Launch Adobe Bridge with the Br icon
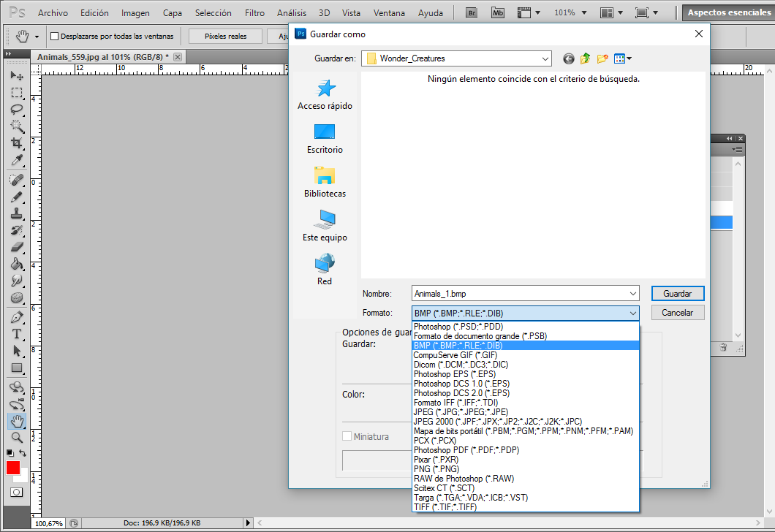This screenshot has width=775, height=532. (x=472, y=13)
